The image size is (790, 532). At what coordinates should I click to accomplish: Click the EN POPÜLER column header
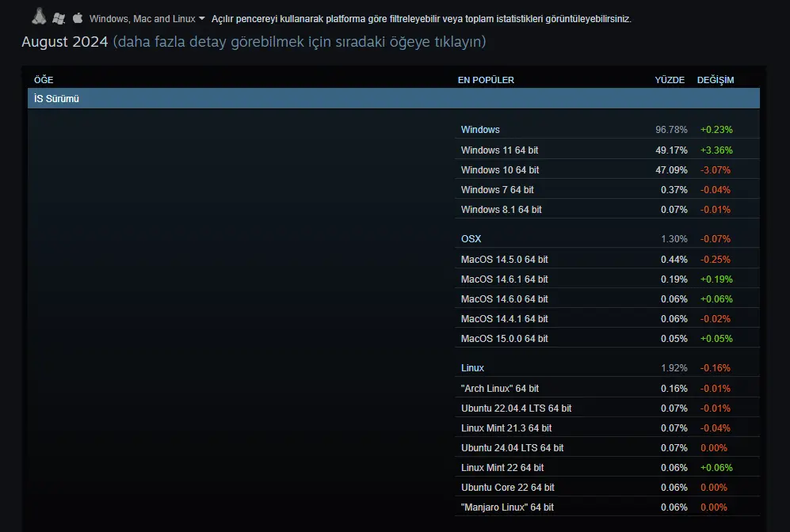coord(486,80)
